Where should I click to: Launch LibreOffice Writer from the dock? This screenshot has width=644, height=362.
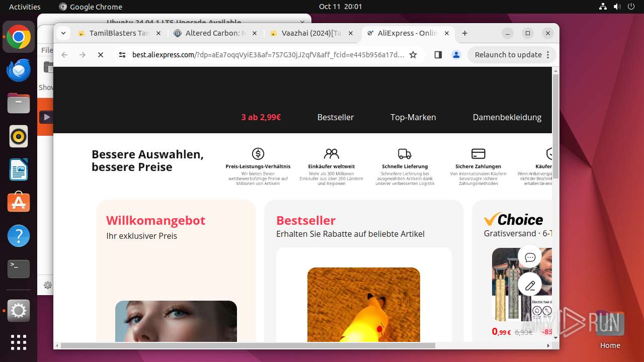pyautogui.click(x=19, y=169)
